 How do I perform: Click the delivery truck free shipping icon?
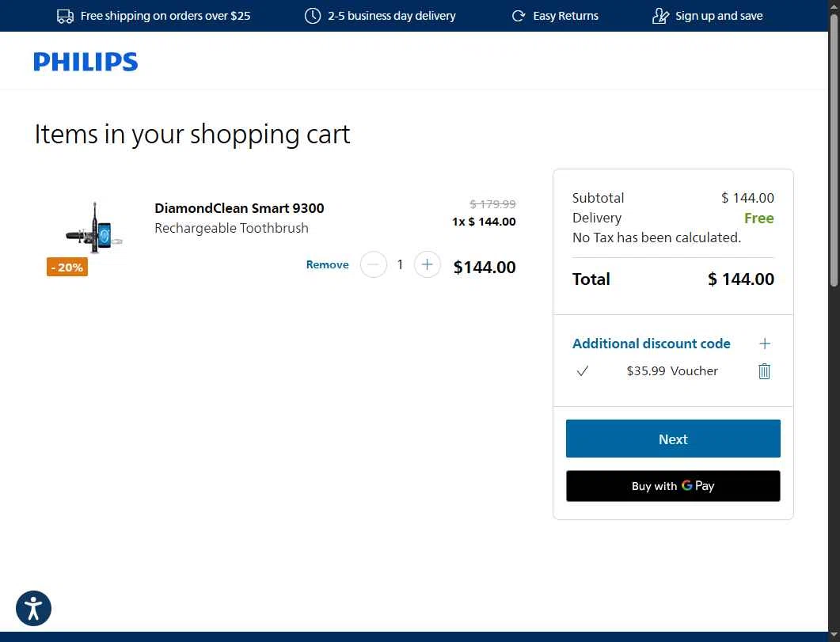coord(66,16)
